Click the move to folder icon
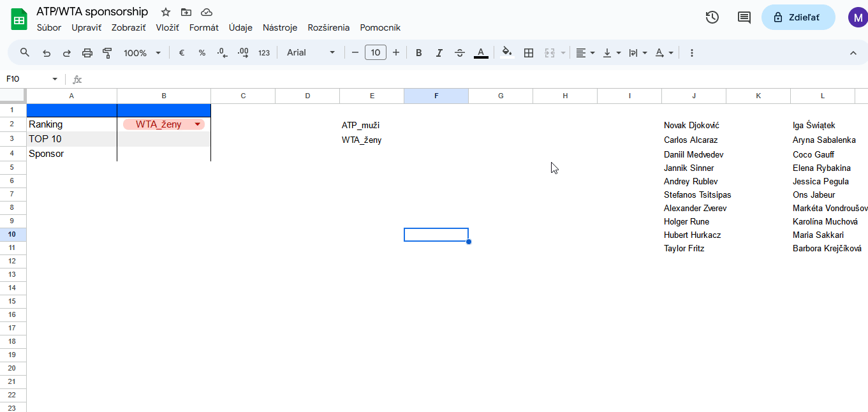Image resolution: width=868 pixels, height=412 pixels. [x=186, y=12]
